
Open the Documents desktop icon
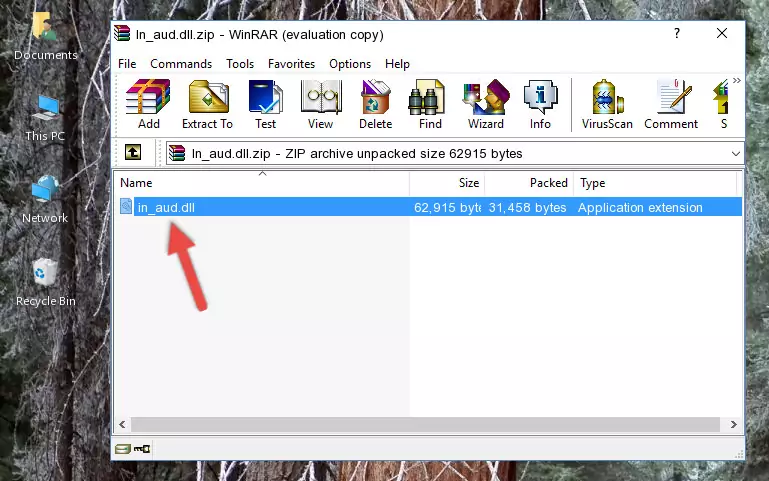[45, 35]
